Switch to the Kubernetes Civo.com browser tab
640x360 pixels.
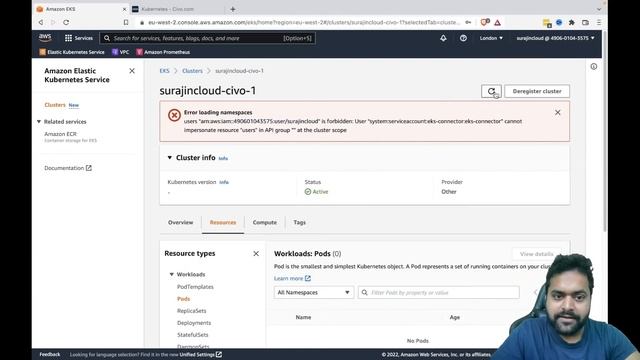(177, 9)
